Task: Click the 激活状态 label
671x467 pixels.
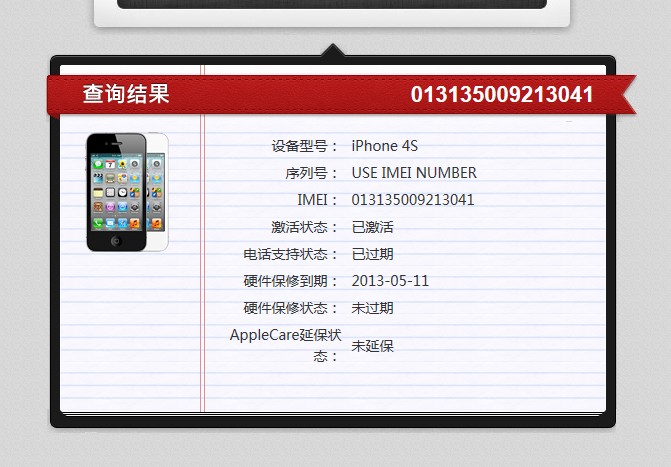Action: [304, 227]
